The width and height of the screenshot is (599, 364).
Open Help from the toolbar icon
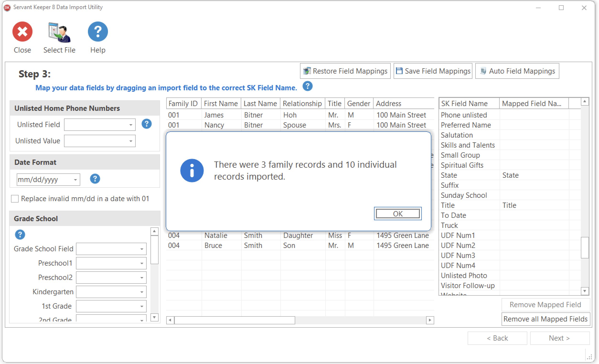coord(97,31)
